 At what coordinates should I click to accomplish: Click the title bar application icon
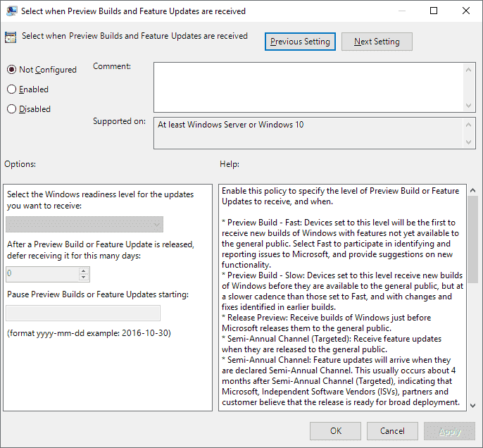[11, 11]
